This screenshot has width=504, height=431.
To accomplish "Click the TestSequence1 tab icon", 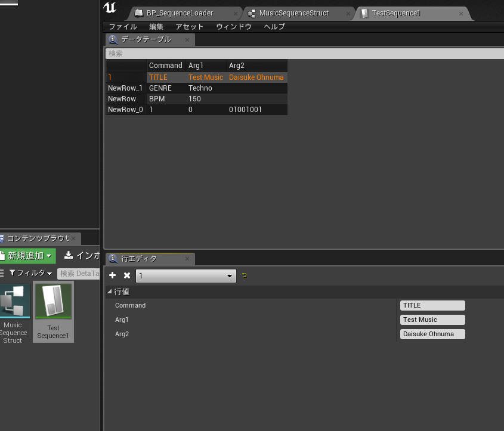I will point(364,13).
